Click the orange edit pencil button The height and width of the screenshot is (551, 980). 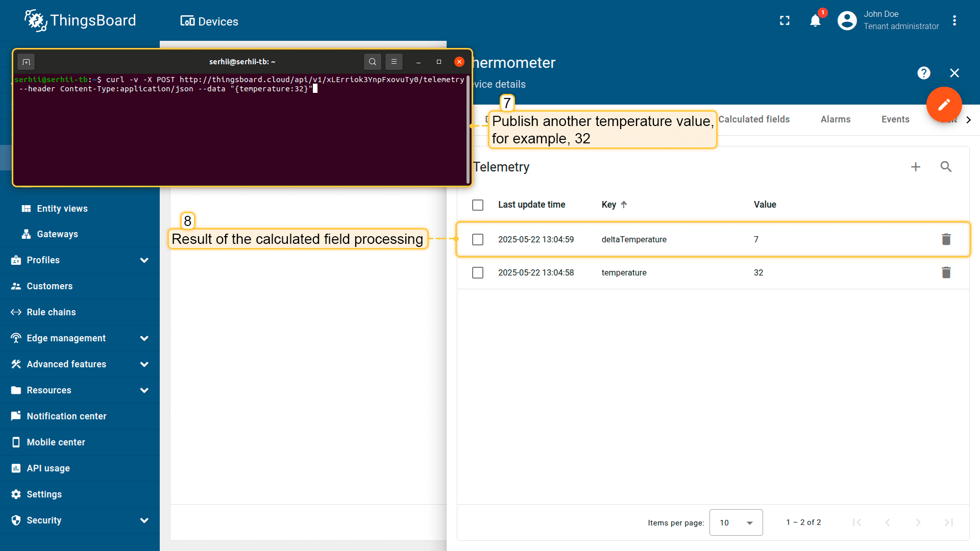[x=944, y=105]
